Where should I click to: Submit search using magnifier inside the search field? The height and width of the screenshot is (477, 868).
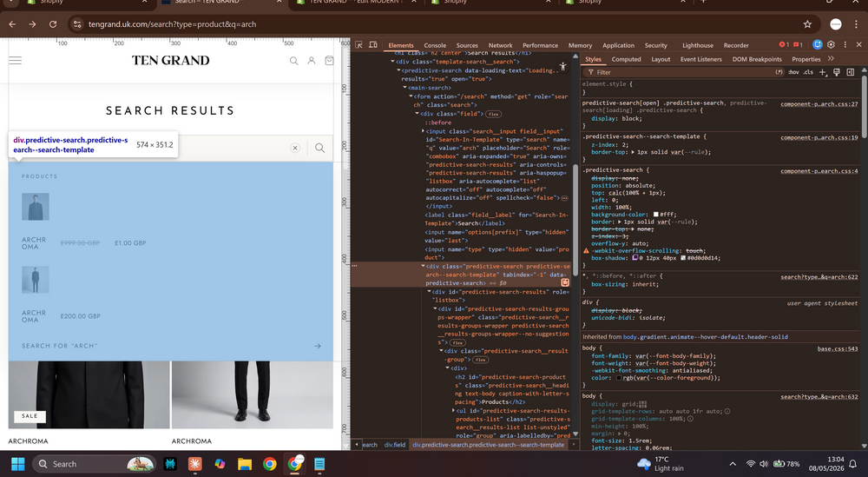[x=319, y=148]
